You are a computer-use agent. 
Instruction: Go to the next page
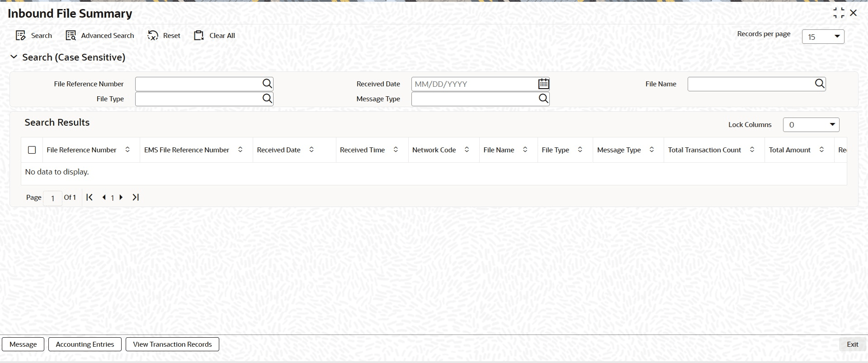coord(121,197)
